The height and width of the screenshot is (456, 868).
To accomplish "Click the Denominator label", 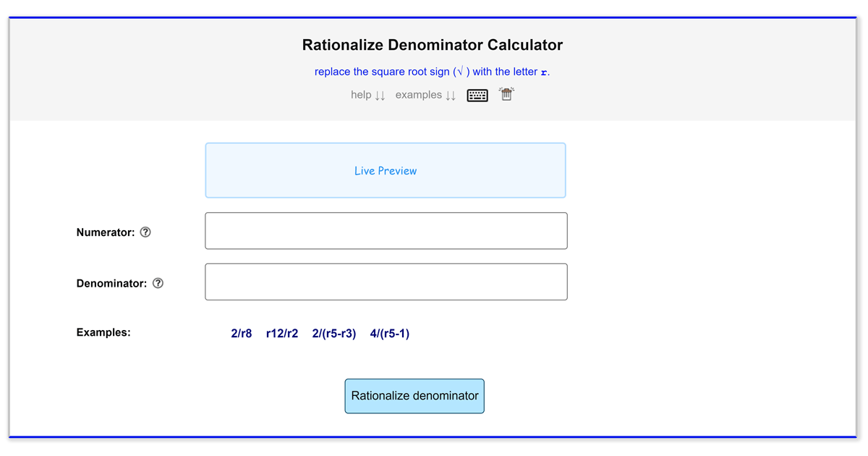I will click(111, 283).
